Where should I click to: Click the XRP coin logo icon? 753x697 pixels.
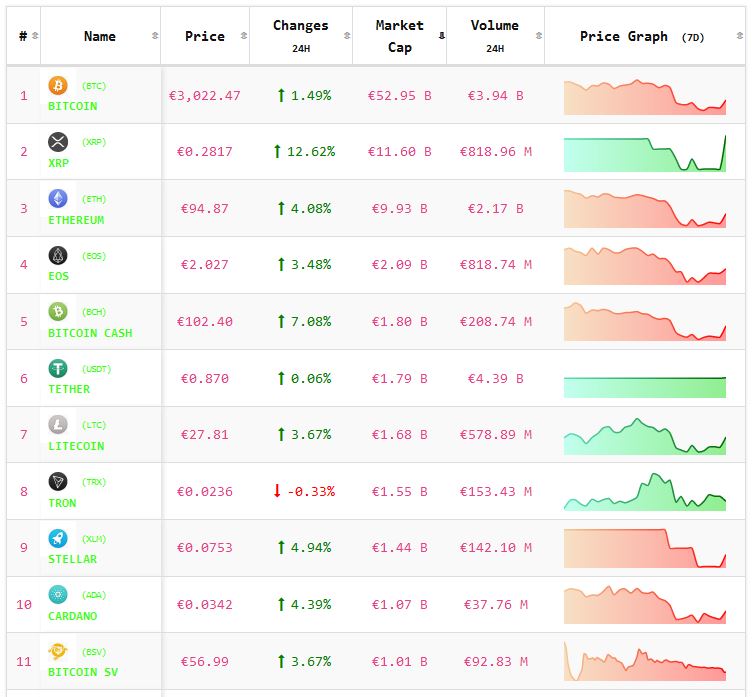coord(58,142)
